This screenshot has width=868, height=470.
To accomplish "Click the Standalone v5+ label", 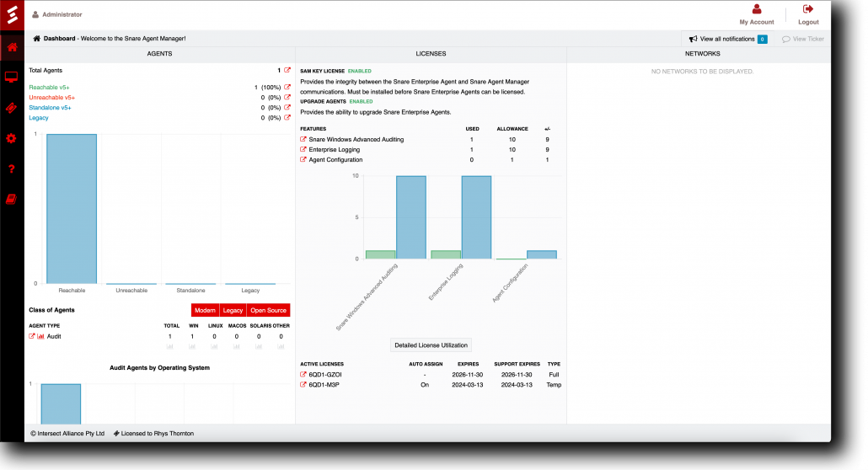I will coord(50,108).
